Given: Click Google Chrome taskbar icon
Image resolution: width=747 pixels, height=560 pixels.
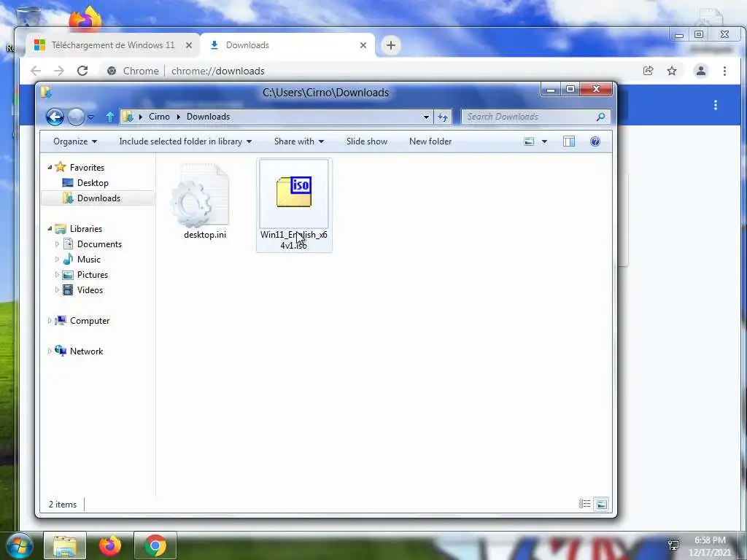Looking at the screenshot, I should click(155, 545).
